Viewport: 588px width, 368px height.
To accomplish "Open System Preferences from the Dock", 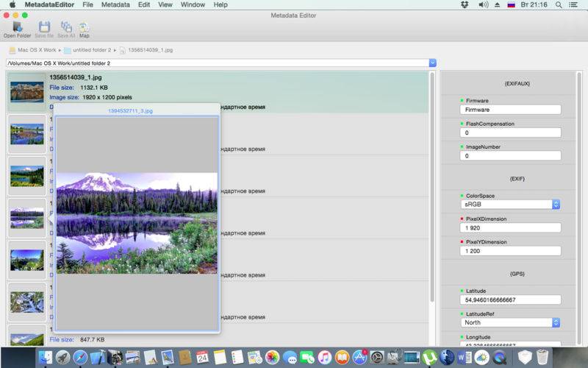I will point(377,357).
